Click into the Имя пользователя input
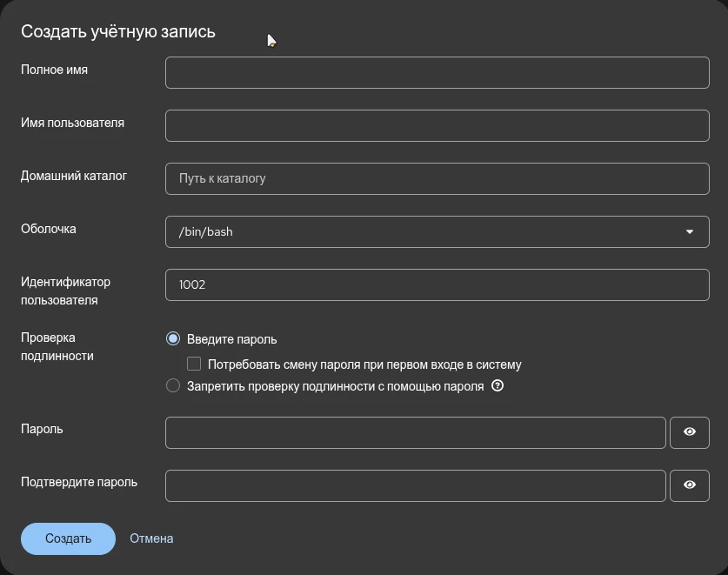Screen dimensions: 728x575 point(437,126)
